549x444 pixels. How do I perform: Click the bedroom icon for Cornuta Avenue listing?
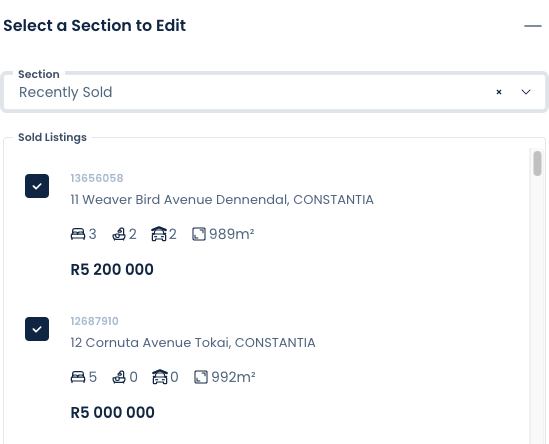[78, 377]
